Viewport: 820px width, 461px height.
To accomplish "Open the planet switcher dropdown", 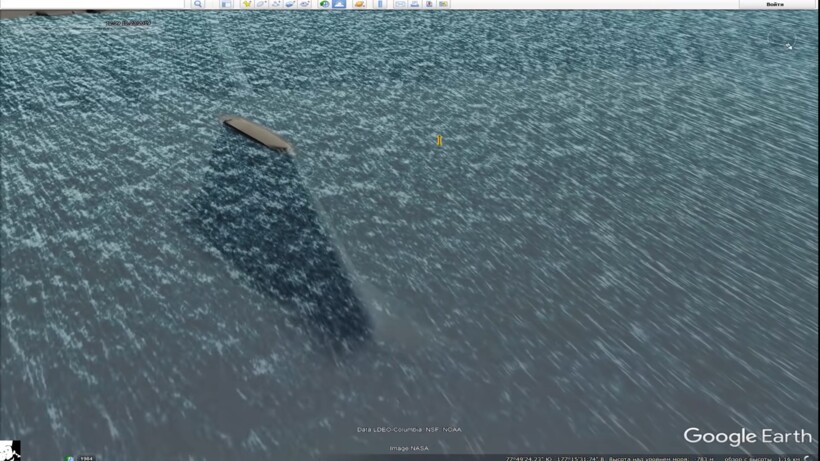I will 359,4.
